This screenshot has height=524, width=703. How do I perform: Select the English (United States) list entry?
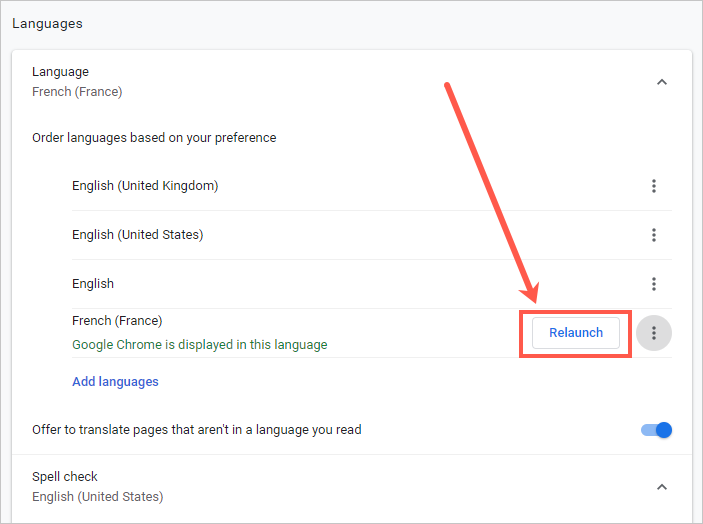[137, 234]
